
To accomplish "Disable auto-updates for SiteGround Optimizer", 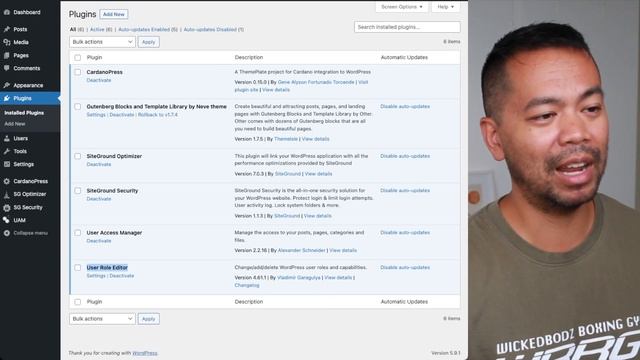I will click(x=405, y=156).
